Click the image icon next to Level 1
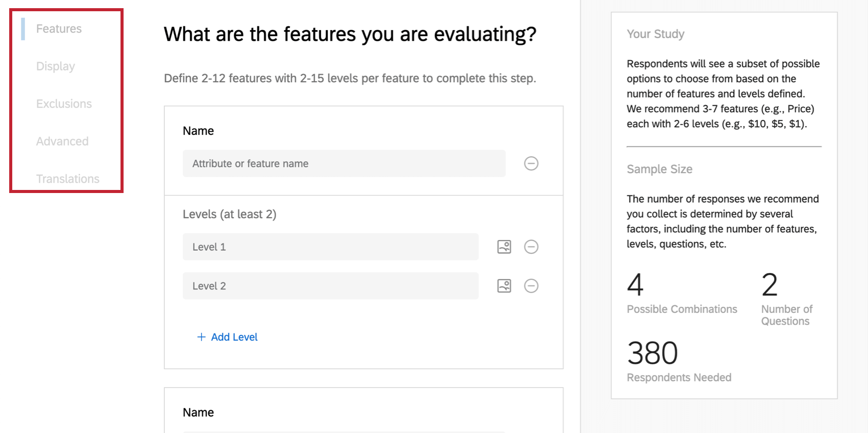The image size is (868, 433). pos(504,247)
